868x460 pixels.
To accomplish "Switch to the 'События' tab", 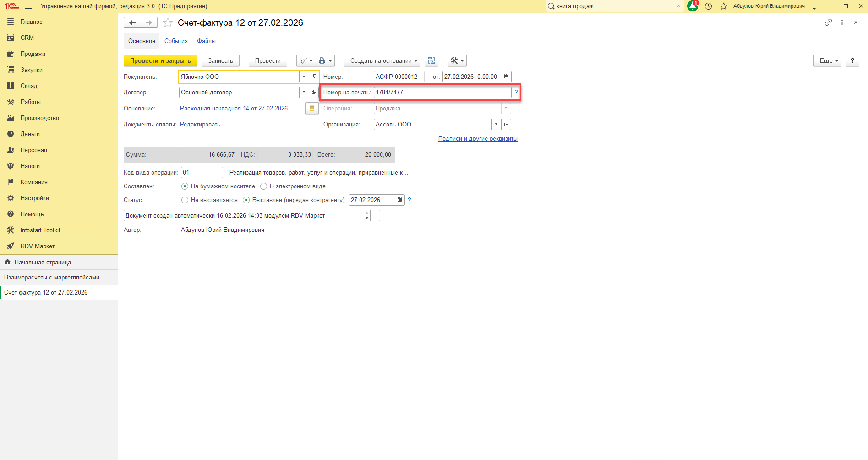I will coord(176,41).
